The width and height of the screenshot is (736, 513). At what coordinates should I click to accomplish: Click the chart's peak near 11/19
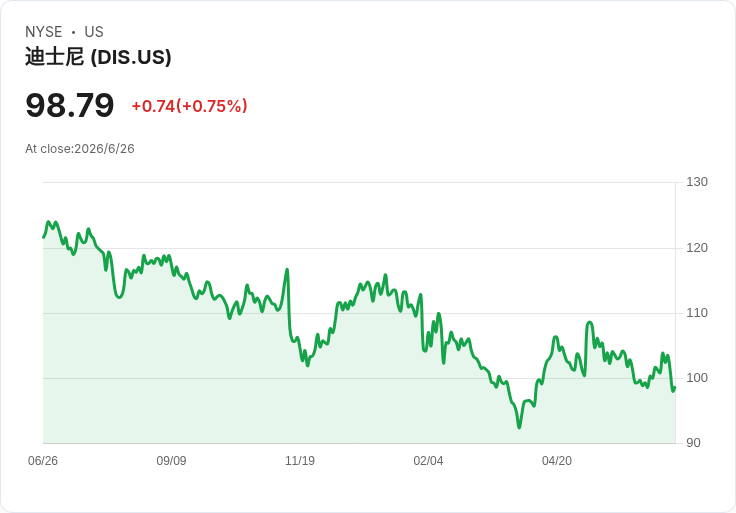[x=287, y=269]
